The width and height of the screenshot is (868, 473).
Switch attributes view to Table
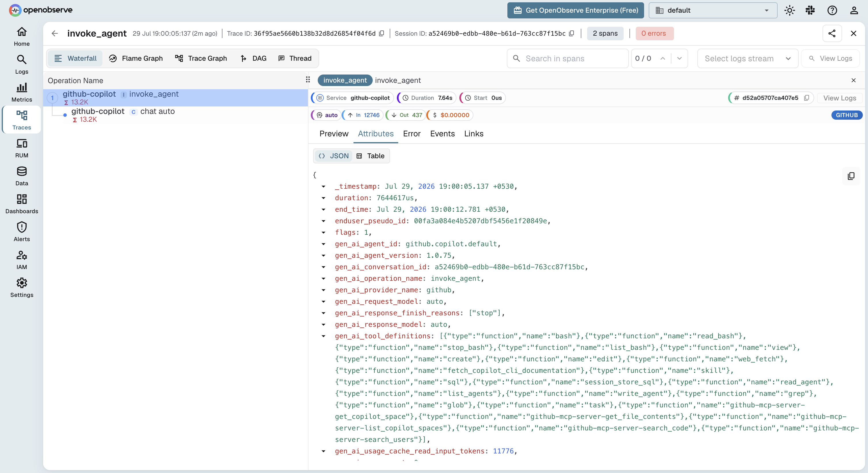pos(370,156)
